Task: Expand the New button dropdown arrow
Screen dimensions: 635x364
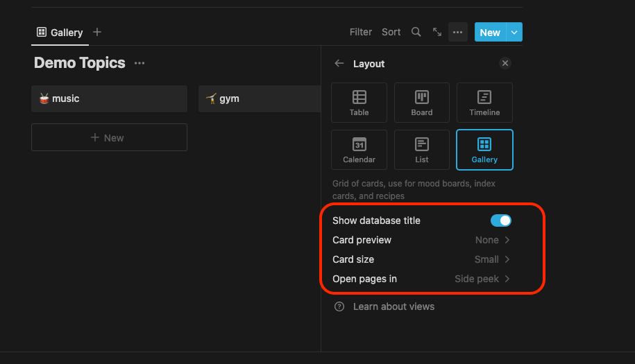Action: (514, 32)
